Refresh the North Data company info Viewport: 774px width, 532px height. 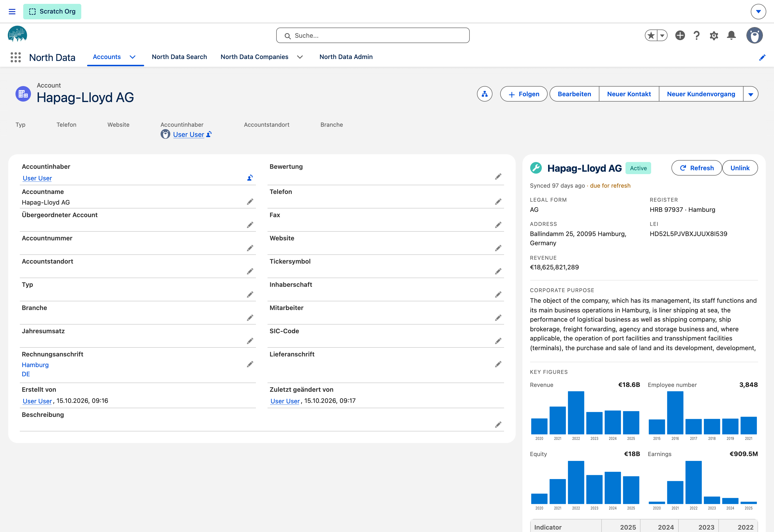[697, 168]
